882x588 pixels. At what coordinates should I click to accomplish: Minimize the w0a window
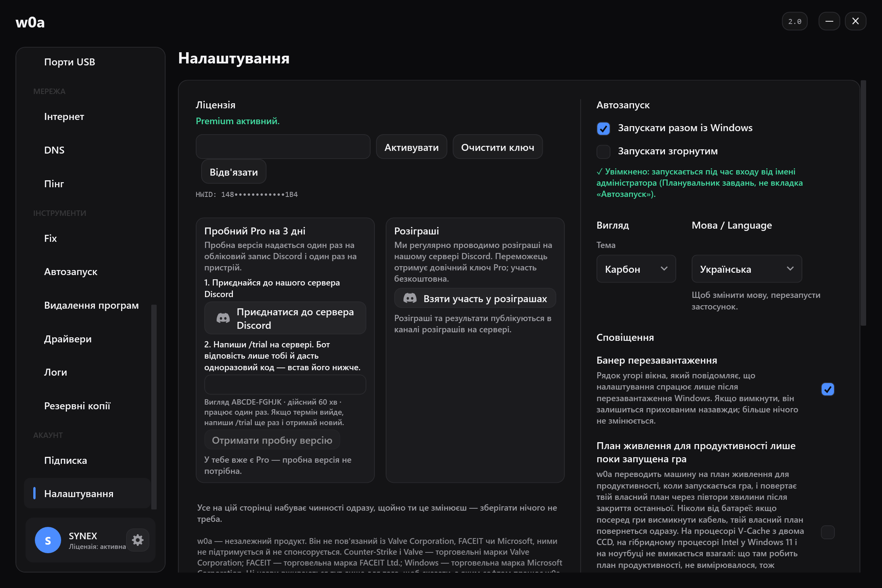[829, 21]
